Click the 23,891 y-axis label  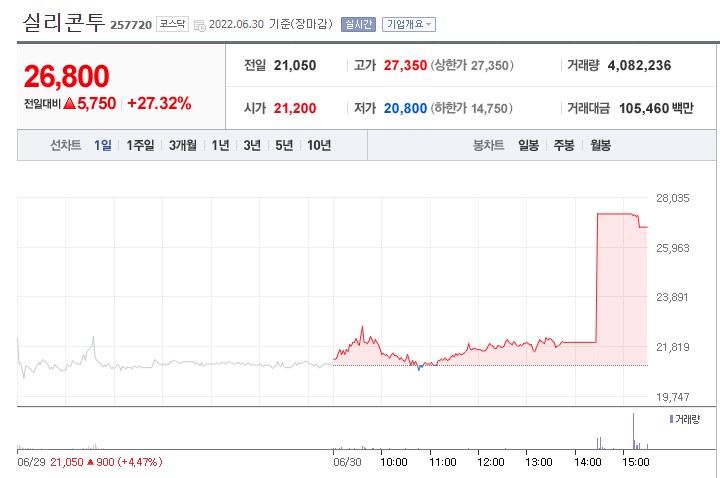[x=673, y=298]
